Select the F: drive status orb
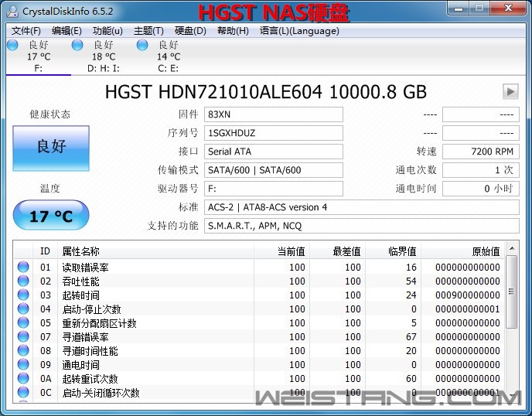The width and height of the screenshot is (532, 416). (x=12, y=45)
